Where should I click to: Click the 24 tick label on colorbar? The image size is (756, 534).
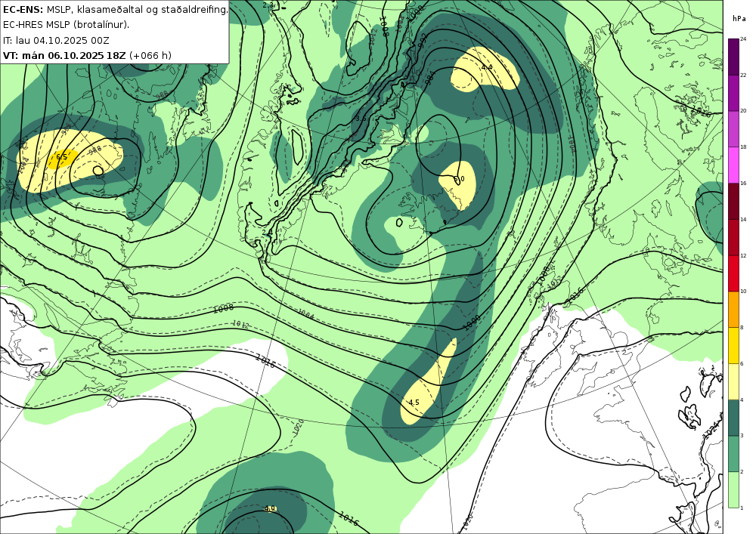pos(743,39)
